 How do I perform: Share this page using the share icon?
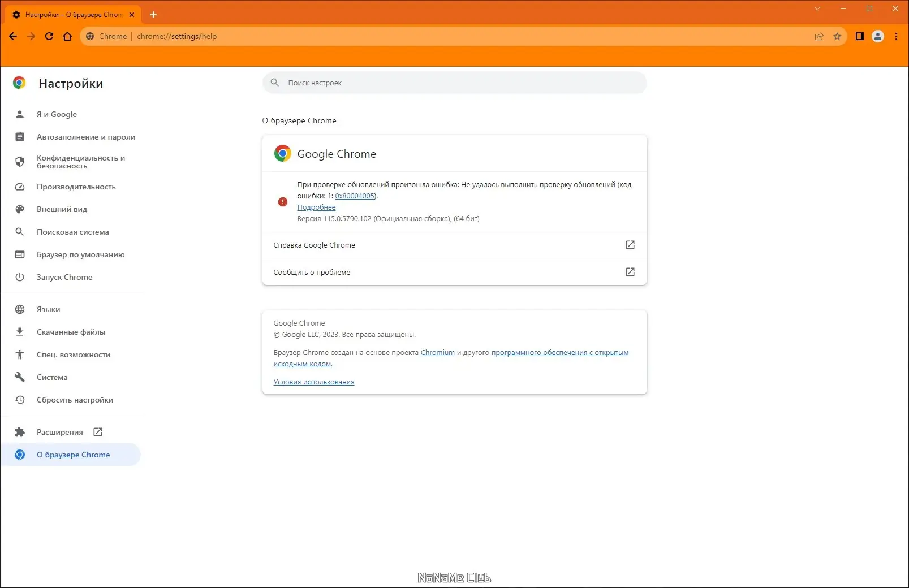(819, 36)
